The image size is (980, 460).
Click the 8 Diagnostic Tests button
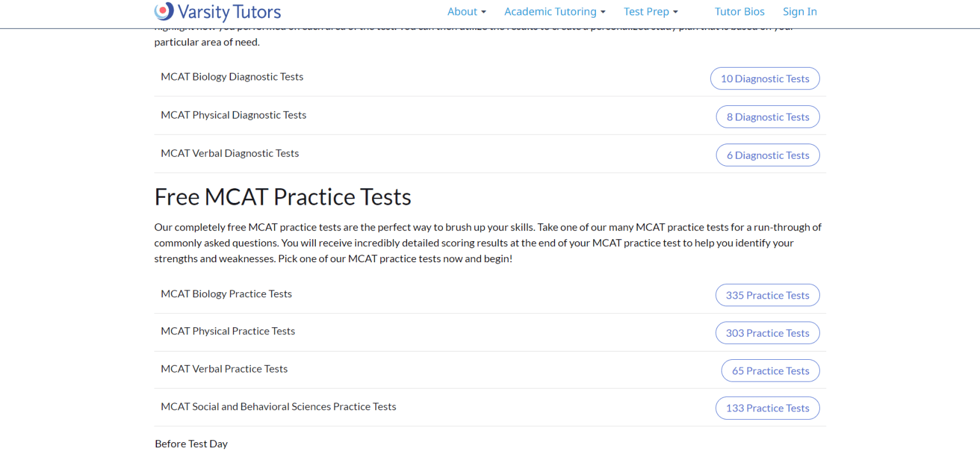click(768, 117)
